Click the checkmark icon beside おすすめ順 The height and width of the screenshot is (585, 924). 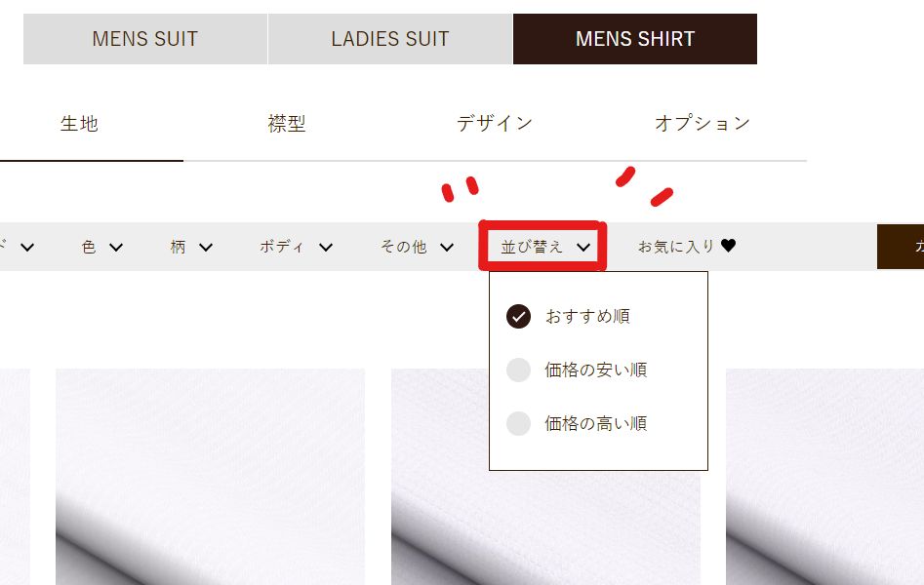pos(518,316)
